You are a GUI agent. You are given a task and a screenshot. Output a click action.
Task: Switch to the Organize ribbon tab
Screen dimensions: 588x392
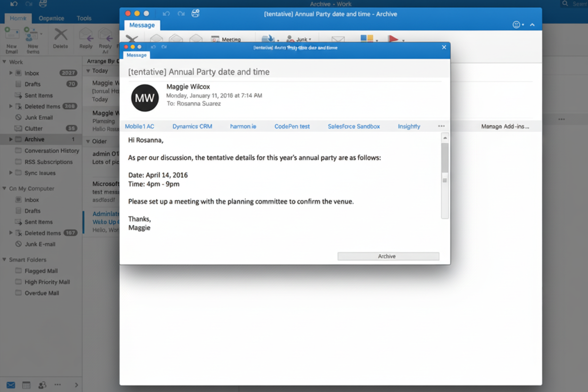pyautogui.click(x=51, y=18)
